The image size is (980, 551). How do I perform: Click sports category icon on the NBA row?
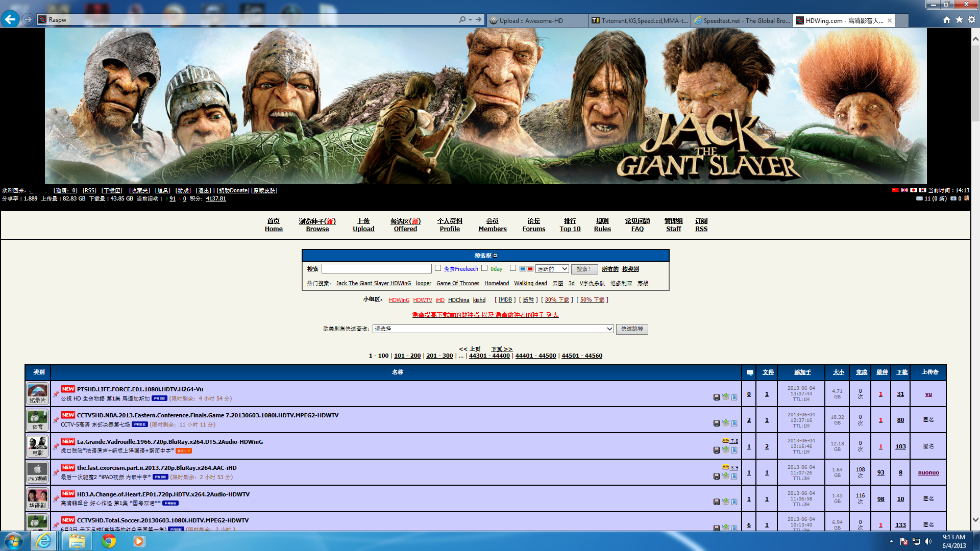38,420
